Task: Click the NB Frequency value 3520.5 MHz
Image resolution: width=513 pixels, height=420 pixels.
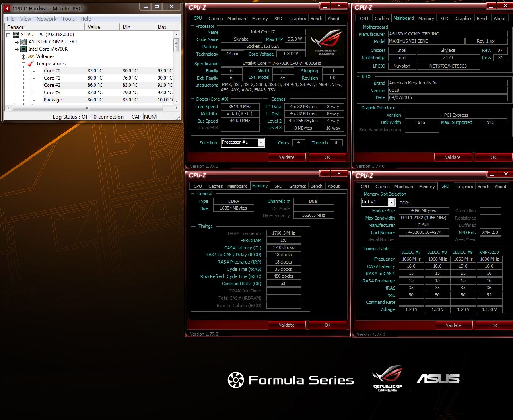Action: click(x=314, y=216)
